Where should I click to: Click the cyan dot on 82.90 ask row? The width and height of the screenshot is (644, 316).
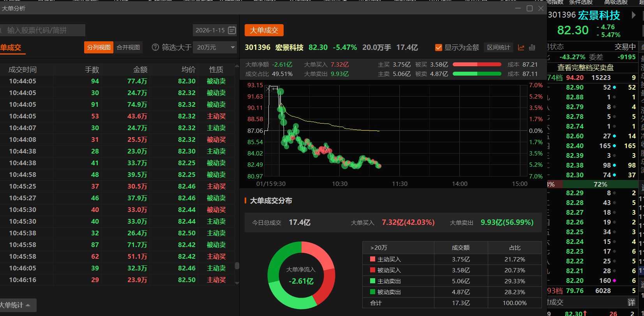click(x=614, y=87)
